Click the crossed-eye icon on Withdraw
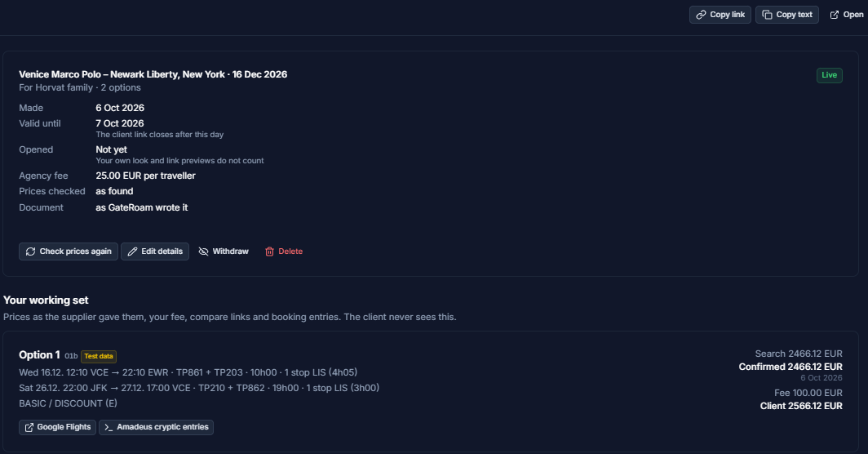This screenshot has width=868, height=454. (x=203, y=251)
